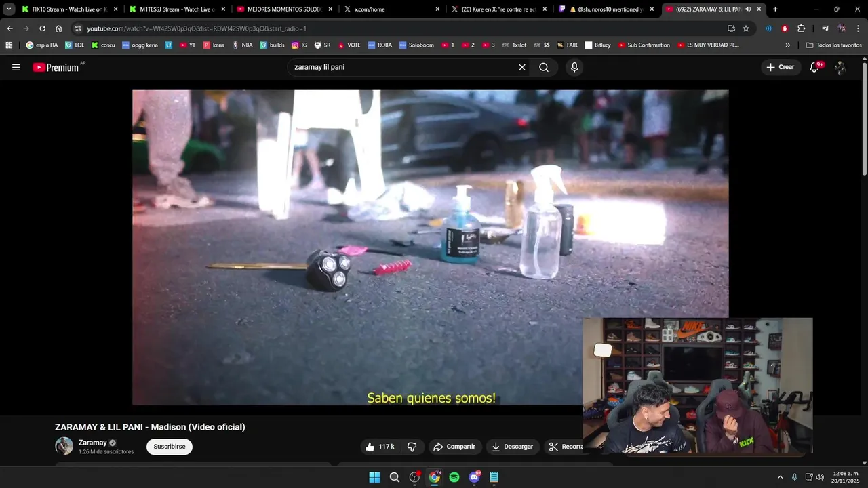868x488 pixels.
Task: Open the 'Sub Confirmation' bookmark
Action: [644, 45]
